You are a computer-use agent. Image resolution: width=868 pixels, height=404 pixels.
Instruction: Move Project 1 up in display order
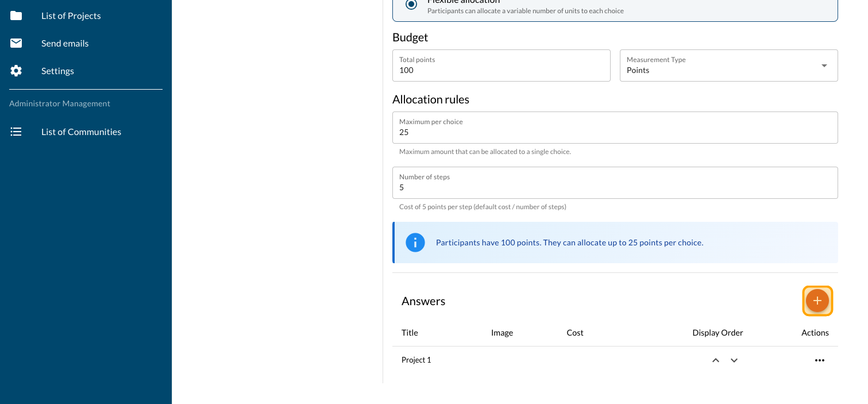715,360
